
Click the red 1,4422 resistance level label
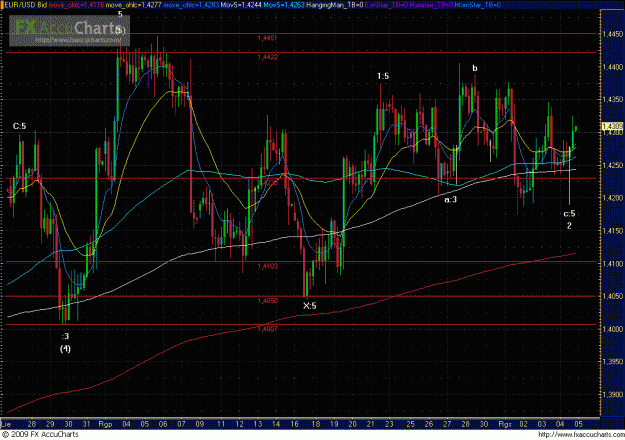267,57
